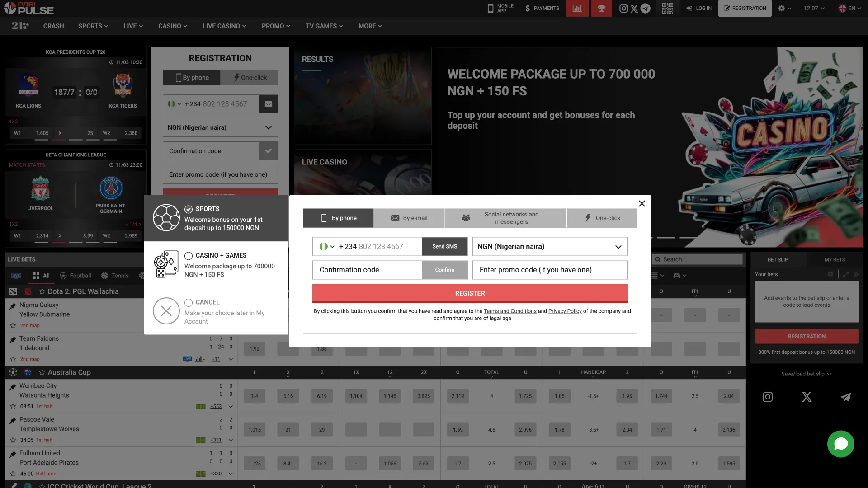Open stats chart for Team Falcons match

pos(200,359)
